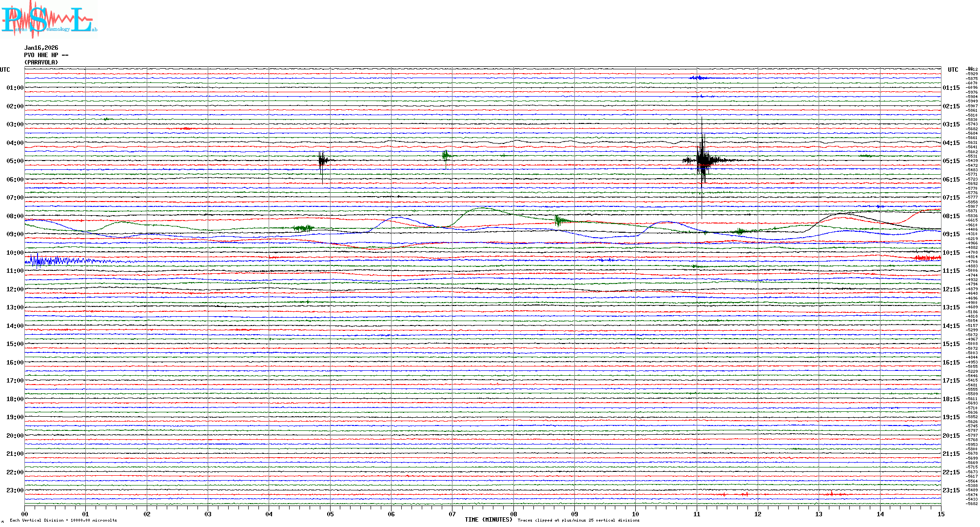Click the 12:00 hour label on left axis
This screenshot has width=980, height=527.
coord(15,289)
